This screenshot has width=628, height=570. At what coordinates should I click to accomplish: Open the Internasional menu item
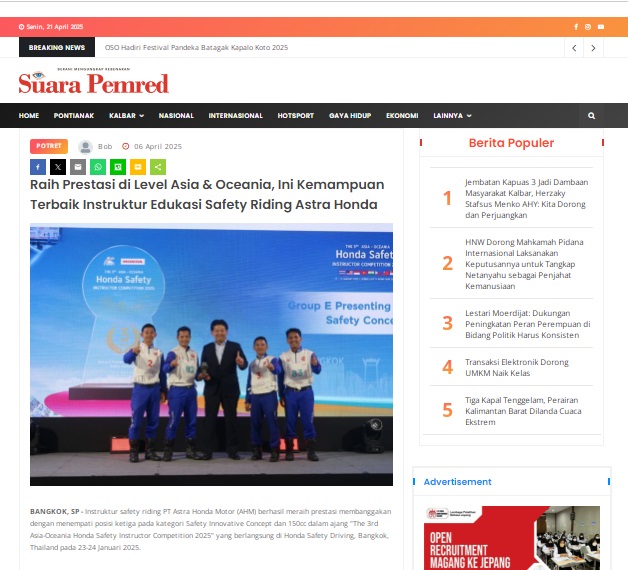(236, 116)
